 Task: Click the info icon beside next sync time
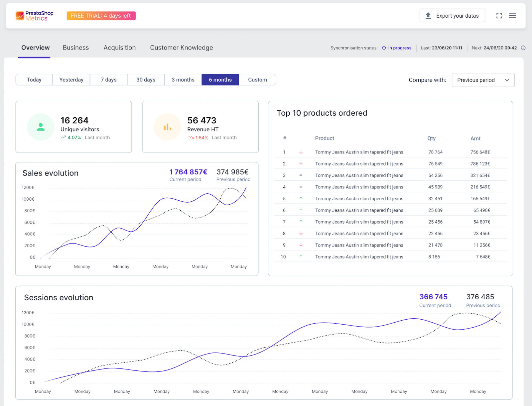pos(523,48)
